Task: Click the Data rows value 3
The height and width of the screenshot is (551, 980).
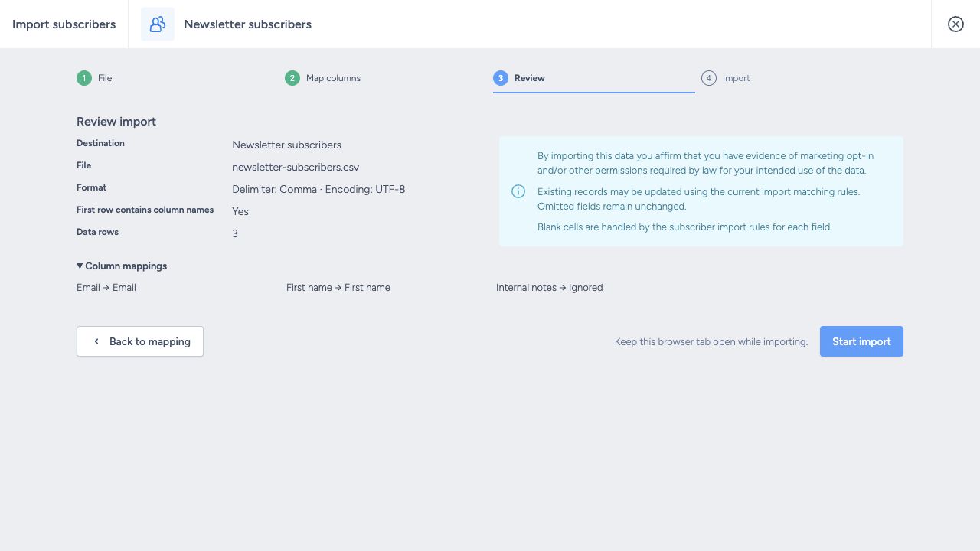Action: pos(235,233)
